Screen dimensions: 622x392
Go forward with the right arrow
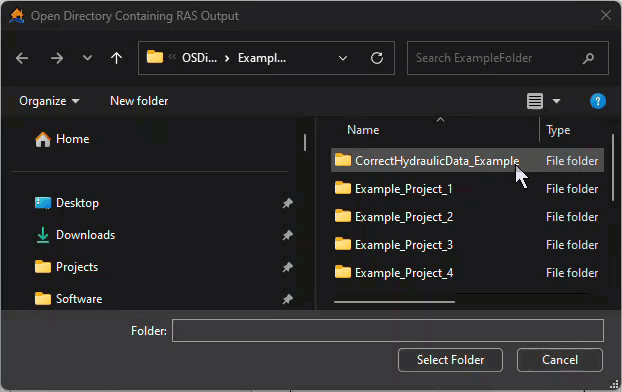[x=57, y=58]
